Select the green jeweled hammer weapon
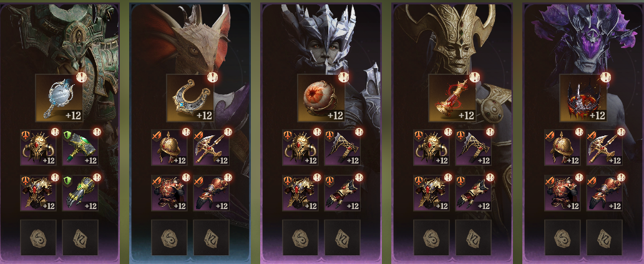 click(x=80, y=147)
